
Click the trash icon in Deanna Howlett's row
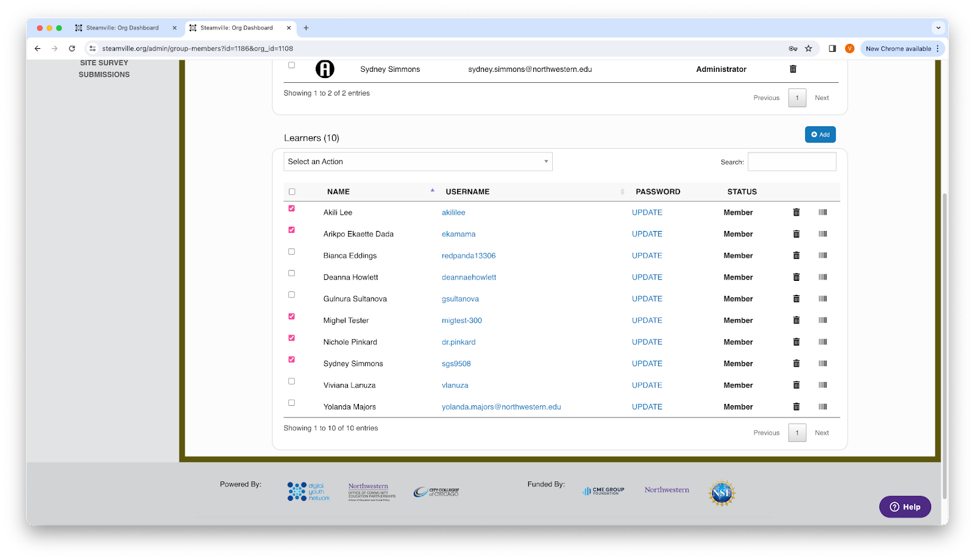[796, 277]
